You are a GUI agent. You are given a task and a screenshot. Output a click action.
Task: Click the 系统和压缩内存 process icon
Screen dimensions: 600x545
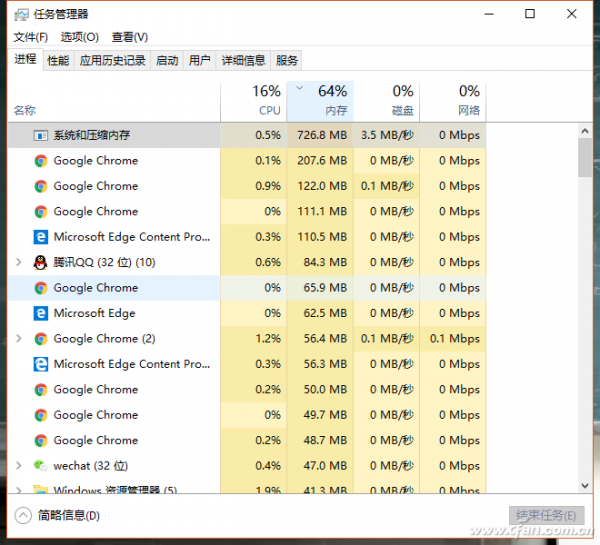[x=41, y=135]
